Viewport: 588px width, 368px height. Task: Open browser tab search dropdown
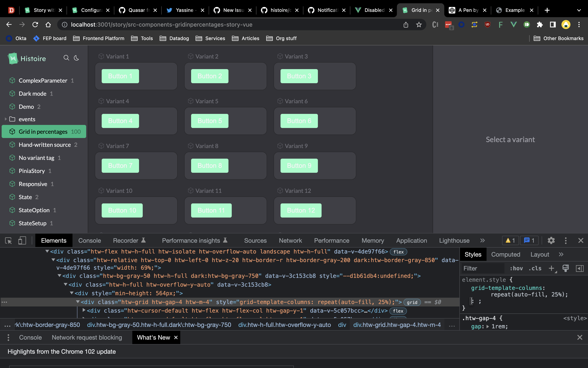click(579, 10)
